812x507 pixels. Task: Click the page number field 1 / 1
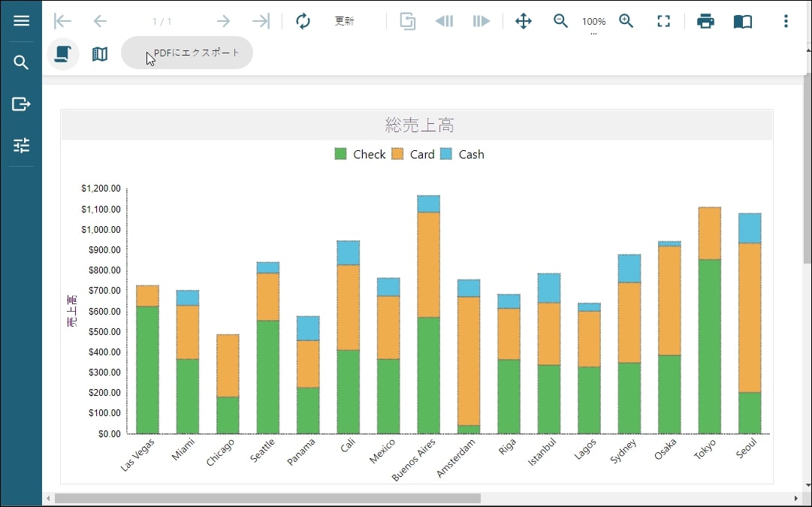pos(162,21)
